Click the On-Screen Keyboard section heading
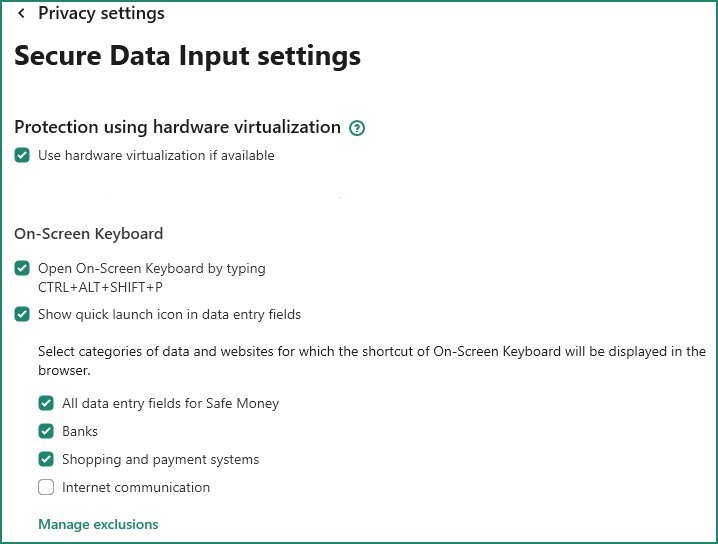The image size is (718, 544). 88,234
